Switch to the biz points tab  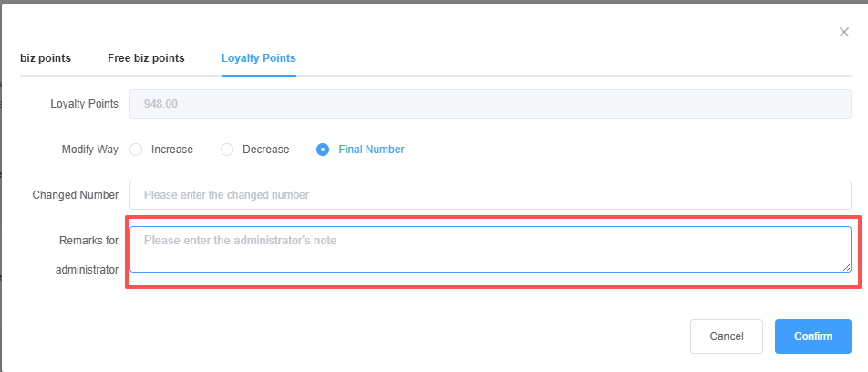(46, 58)
